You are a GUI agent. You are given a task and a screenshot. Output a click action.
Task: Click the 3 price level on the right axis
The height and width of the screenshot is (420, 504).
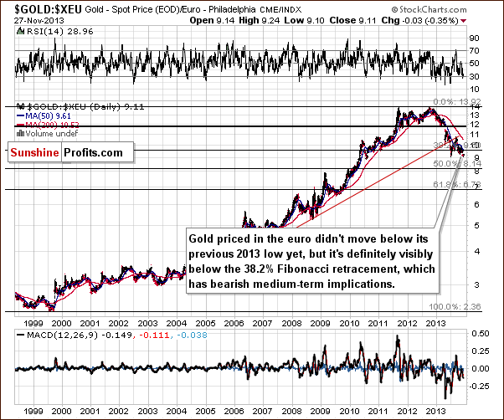click(476, 284)
